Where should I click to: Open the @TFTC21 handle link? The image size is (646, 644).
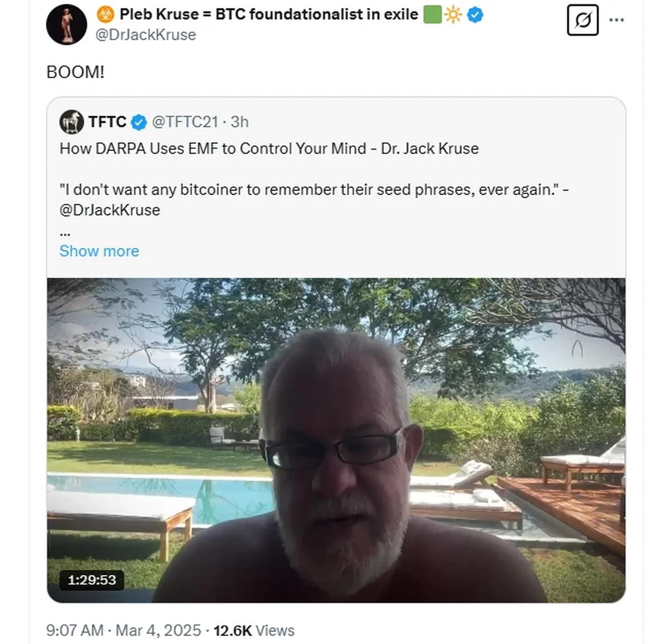click(x=185, y=122)
